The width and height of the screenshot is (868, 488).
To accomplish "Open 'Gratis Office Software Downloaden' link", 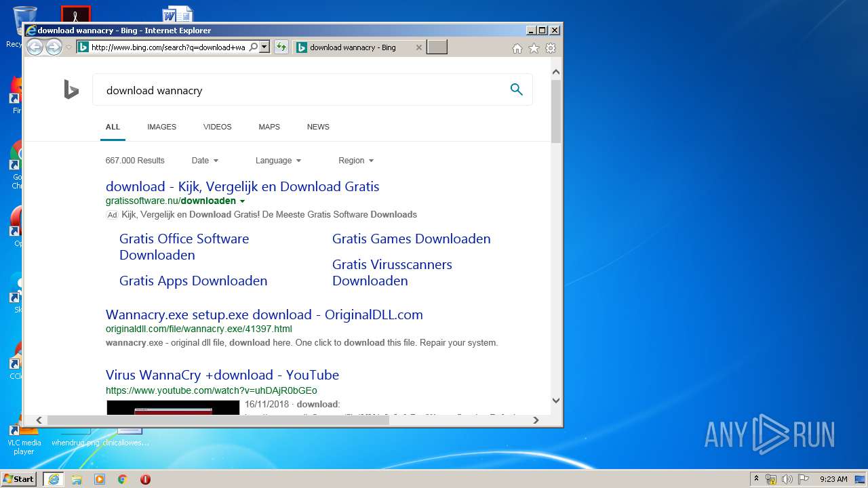I will (x=184, y=247).
